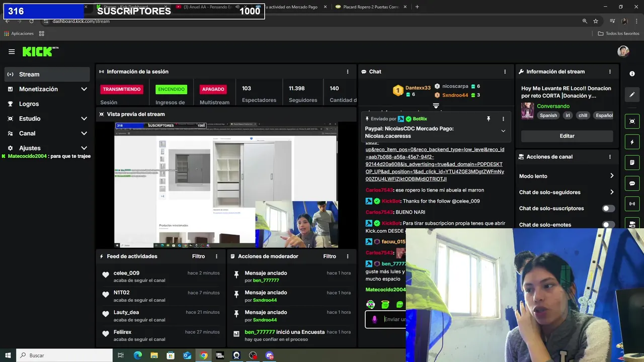Open Google Chrome from the taskbar
This screenshot has height=362, width=644.
tap(203, 355)
